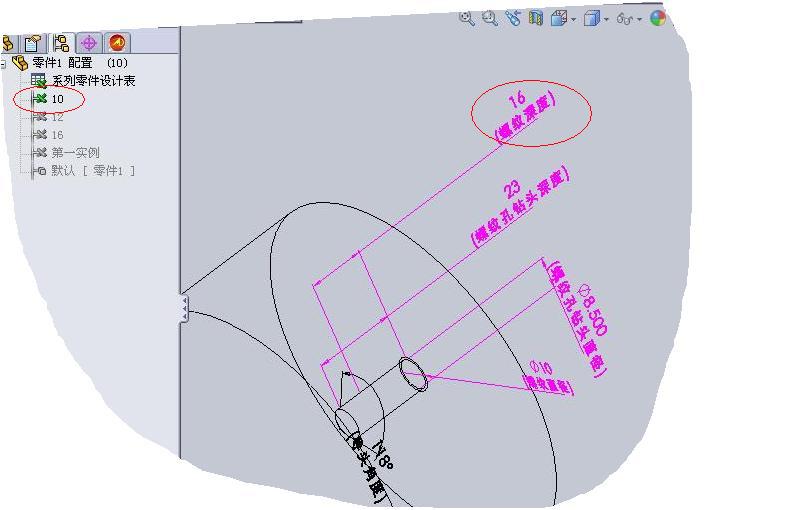
Task: Open the DisplayManager appearance tab
Action: (117, 42)
